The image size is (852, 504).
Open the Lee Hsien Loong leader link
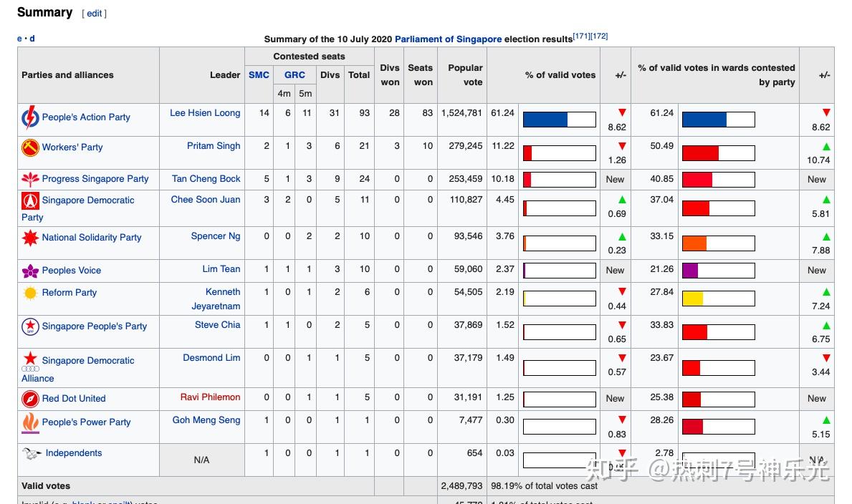pyautogui.click(x=205, y=113)
